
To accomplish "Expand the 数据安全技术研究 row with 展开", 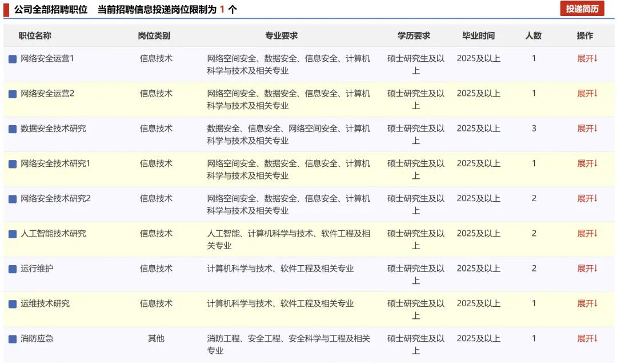I will [x=587, y=128].
